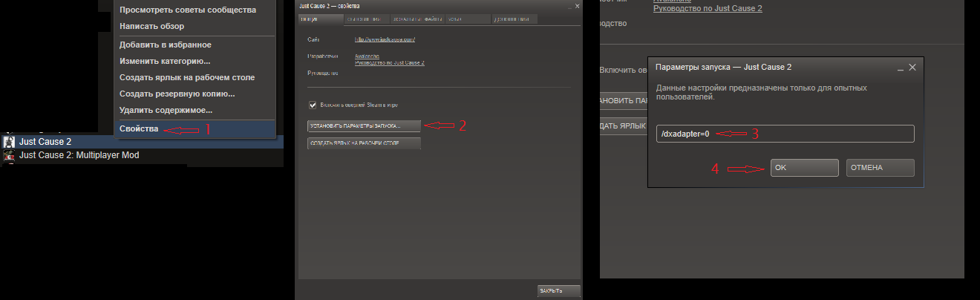This screenshot has width=980, height=300.
Task: Click the launch parameters field containing /dxadapter=0
Action: [x=785, y=134]
